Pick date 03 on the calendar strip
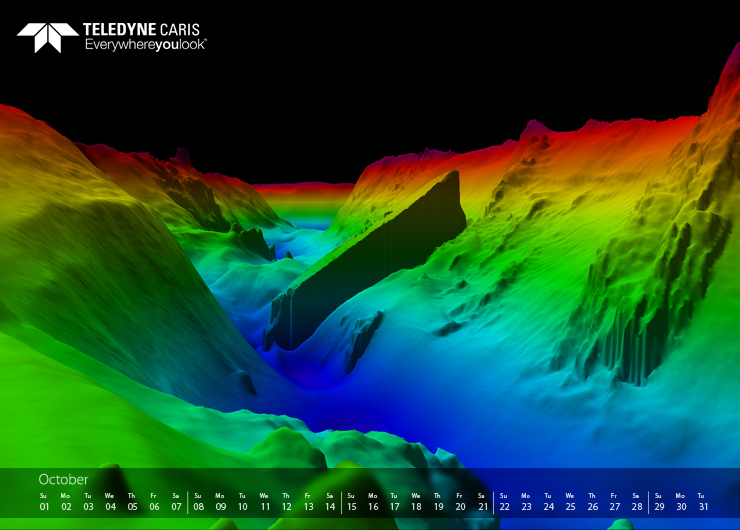This screenshot has height=530, width=740. pyautogui.click(x=88, y=506)
